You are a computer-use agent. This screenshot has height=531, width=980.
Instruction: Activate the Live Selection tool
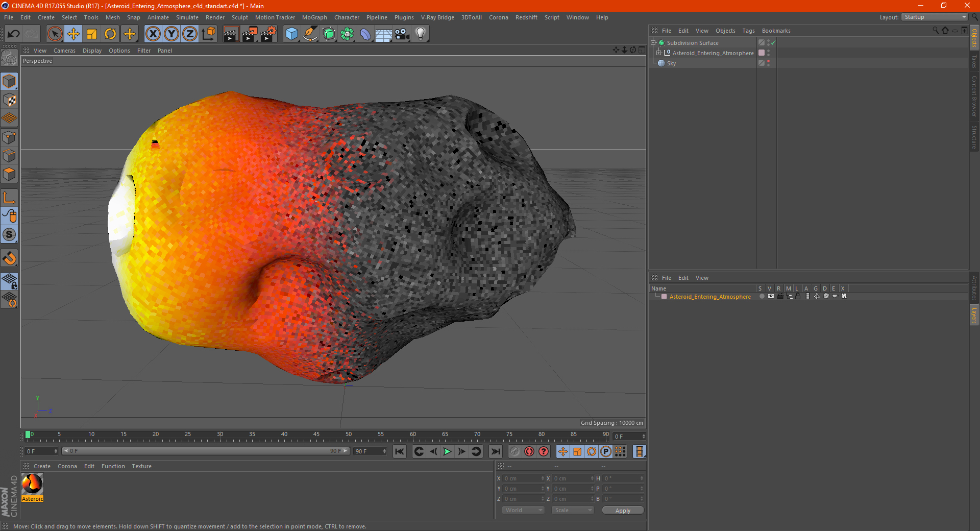[55, 34]
